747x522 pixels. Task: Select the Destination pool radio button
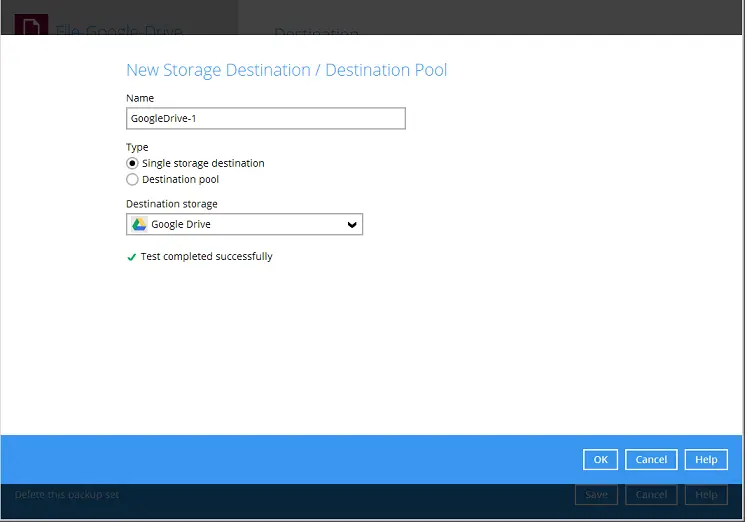(132, 180)
